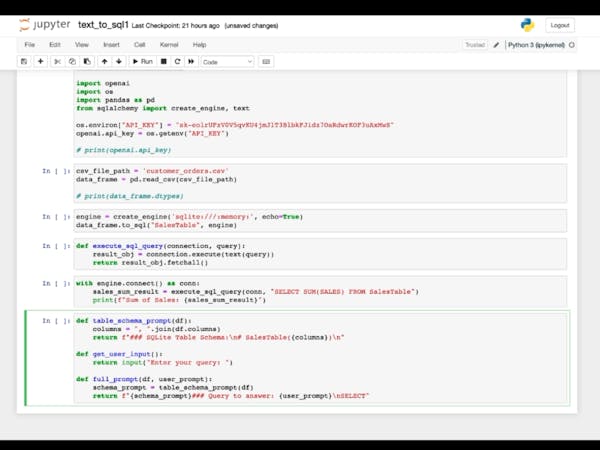Insert a cell below with plus icon

click(x=40, y=62)
